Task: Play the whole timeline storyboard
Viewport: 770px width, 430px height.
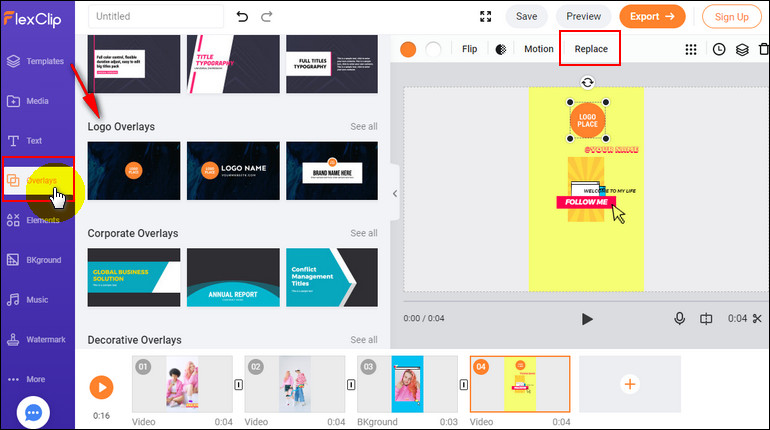Action: (102, 387)
